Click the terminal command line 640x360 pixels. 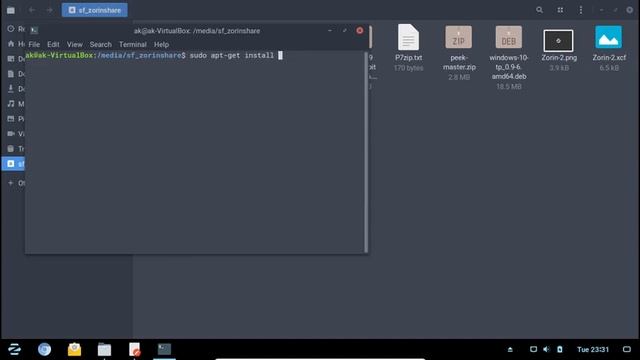point(153,56)
